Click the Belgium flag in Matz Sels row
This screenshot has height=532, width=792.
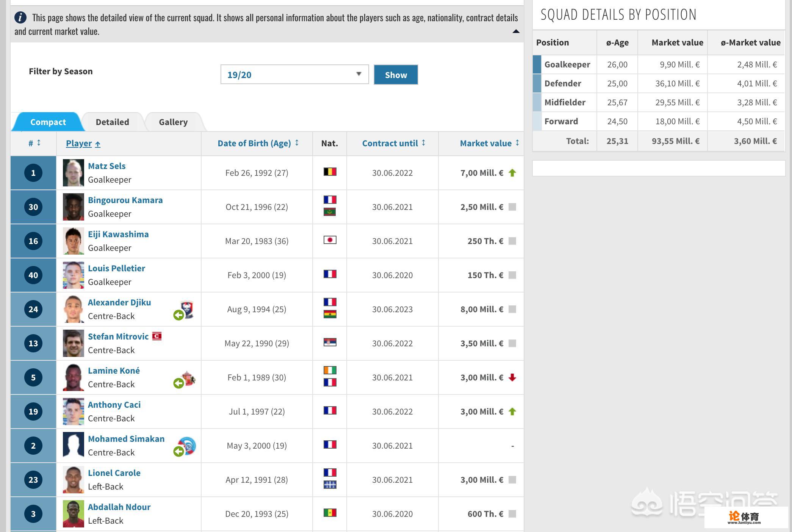point(330,172)
